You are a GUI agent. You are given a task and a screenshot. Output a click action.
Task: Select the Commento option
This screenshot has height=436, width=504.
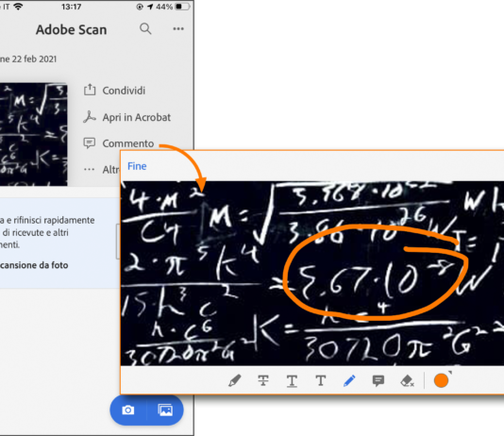(x=128, y=143)
